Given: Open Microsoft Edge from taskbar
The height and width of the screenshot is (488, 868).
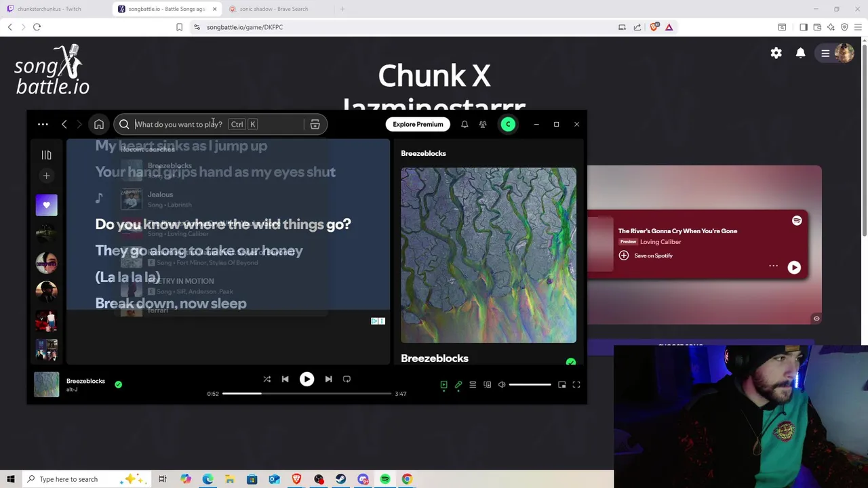Looking at the screenshot, I should click(208, 479).
